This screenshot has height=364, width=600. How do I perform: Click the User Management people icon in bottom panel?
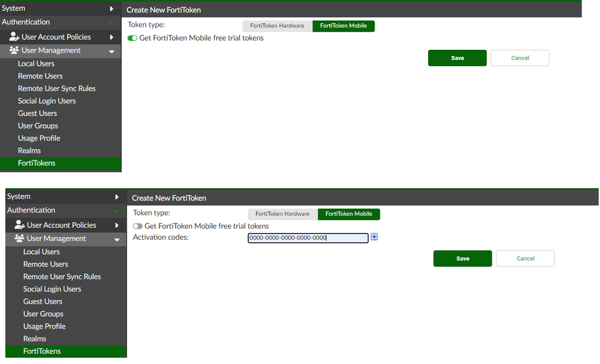19,238
